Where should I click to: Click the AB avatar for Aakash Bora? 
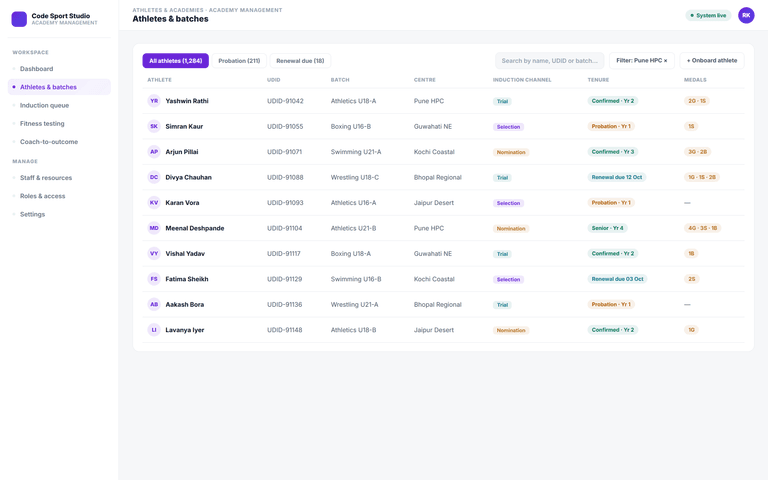point(154,305)
